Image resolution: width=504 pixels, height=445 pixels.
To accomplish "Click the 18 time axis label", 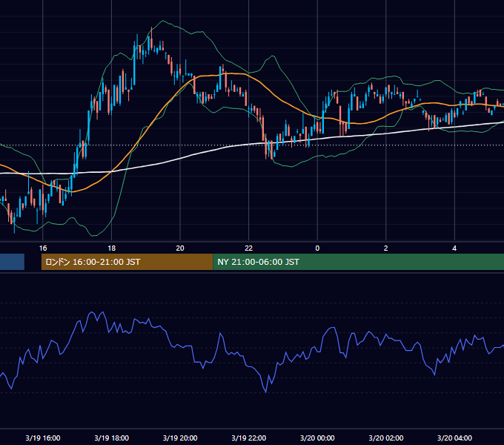I will click(x=111, y=248).
